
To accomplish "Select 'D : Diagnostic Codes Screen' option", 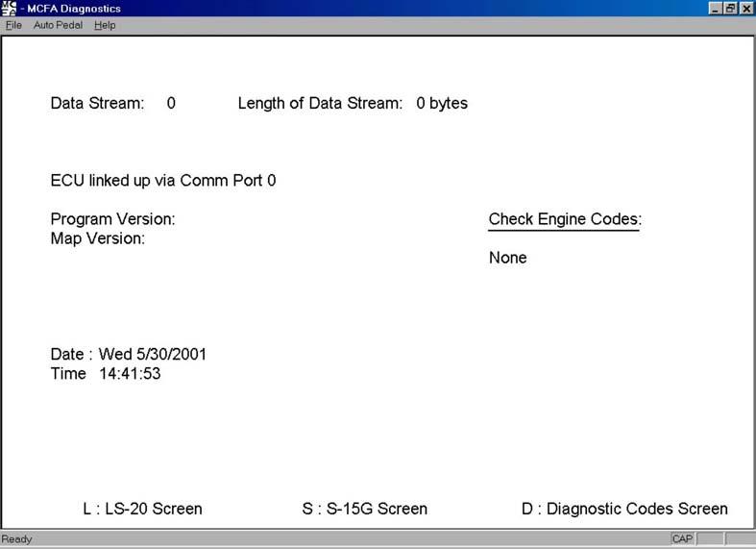I will pos(624,509).
